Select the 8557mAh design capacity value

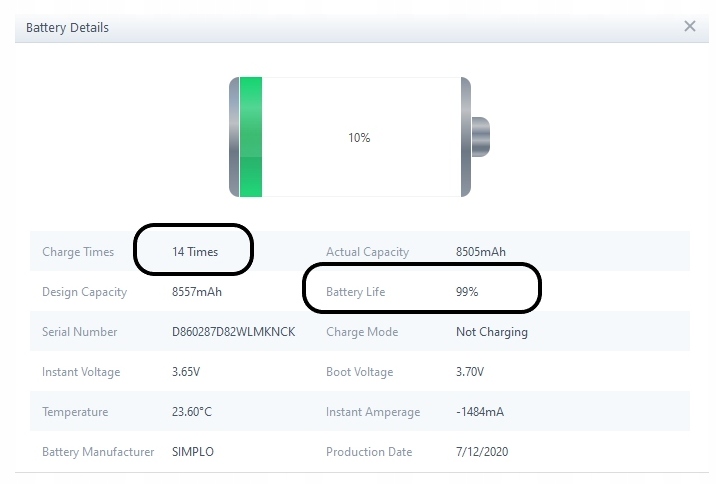point(197,292)
